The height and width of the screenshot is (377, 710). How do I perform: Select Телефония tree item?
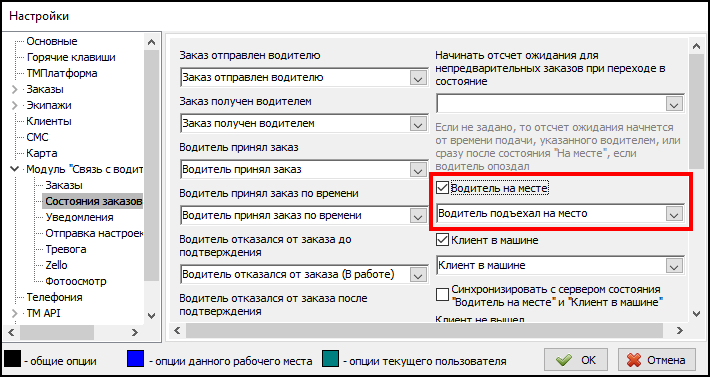[x=54, y=297]
